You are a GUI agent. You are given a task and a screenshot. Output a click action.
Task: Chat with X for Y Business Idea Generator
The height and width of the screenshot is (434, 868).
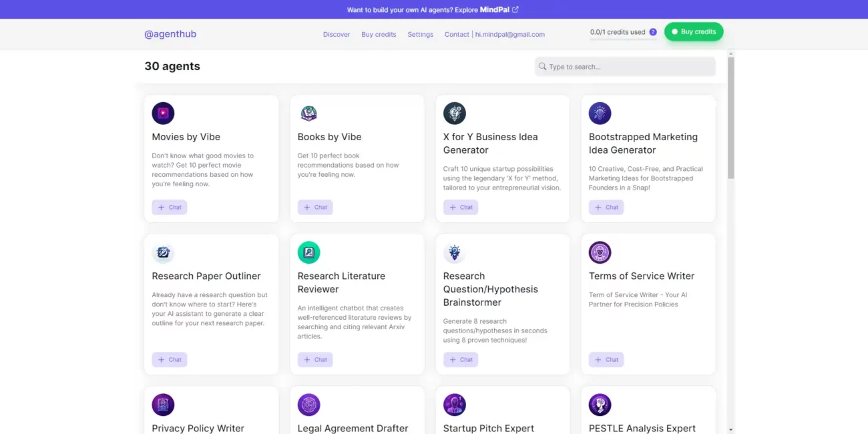click(x=461, y=207)
